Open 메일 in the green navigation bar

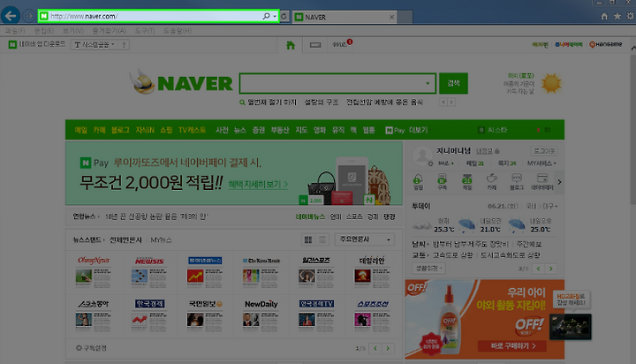pos(80,130)
